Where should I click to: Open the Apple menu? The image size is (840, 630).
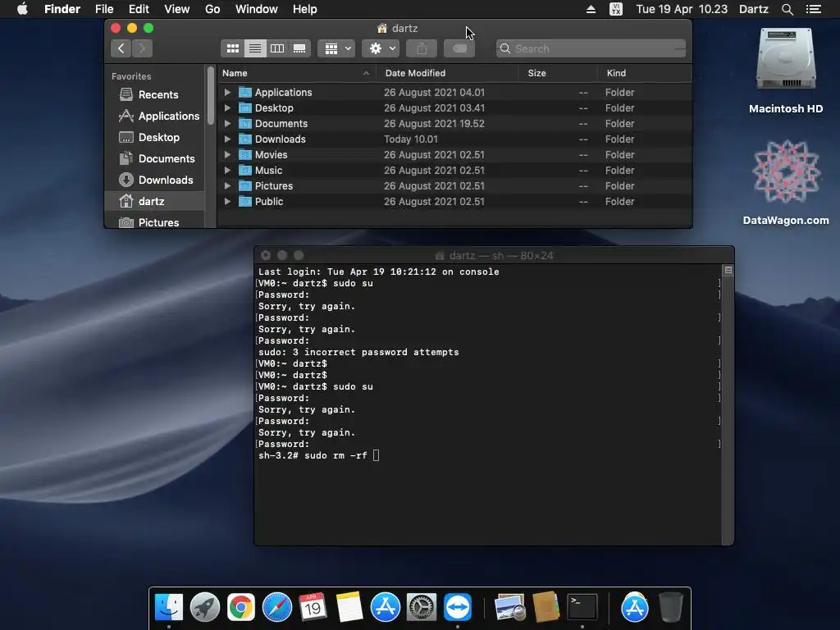[22, 9]
